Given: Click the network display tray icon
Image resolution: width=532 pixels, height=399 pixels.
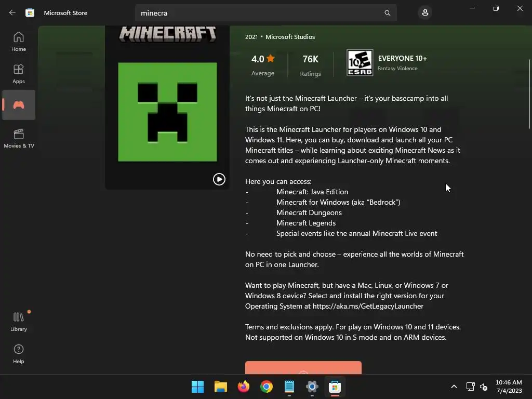Looking at the screenshot, I should pyautogui.click(x=470, y=387).
